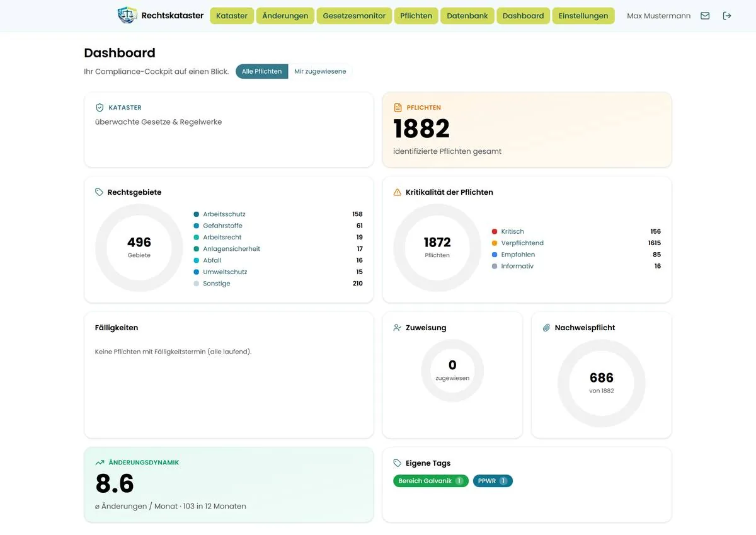The height and width of the screenshot is (535, 756).
Task: Open the Änderungen tab
Action: [285, 16]
